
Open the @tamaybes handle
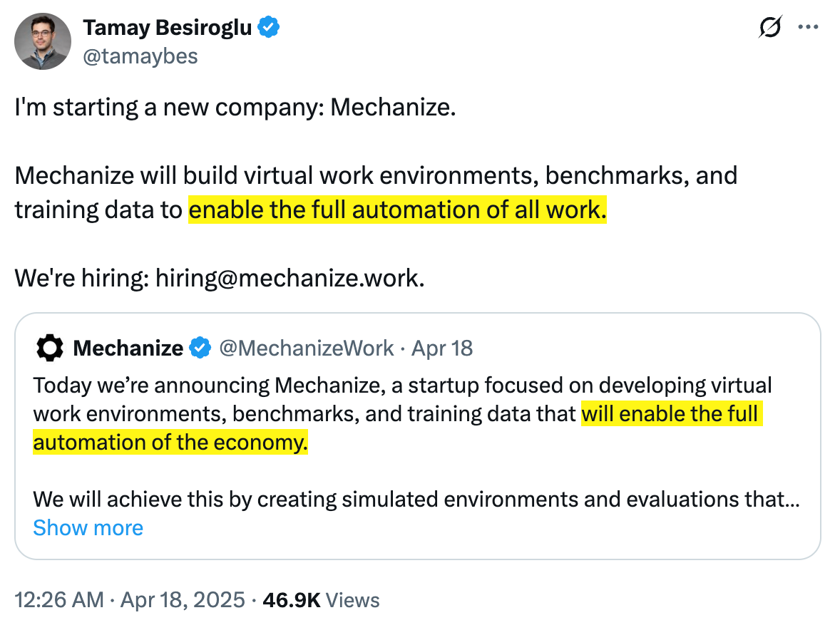tap(140, 56)
